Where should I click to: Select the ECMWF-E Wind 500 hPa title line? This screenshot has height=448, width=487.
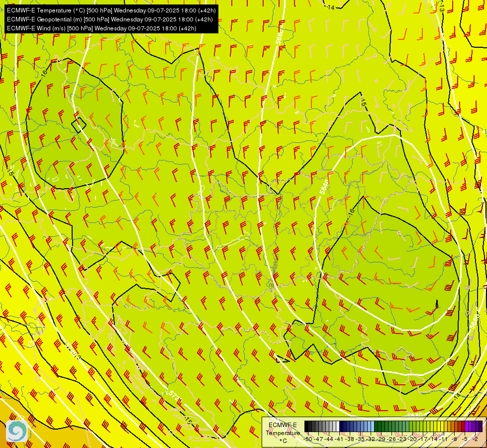tap(101, 28)
